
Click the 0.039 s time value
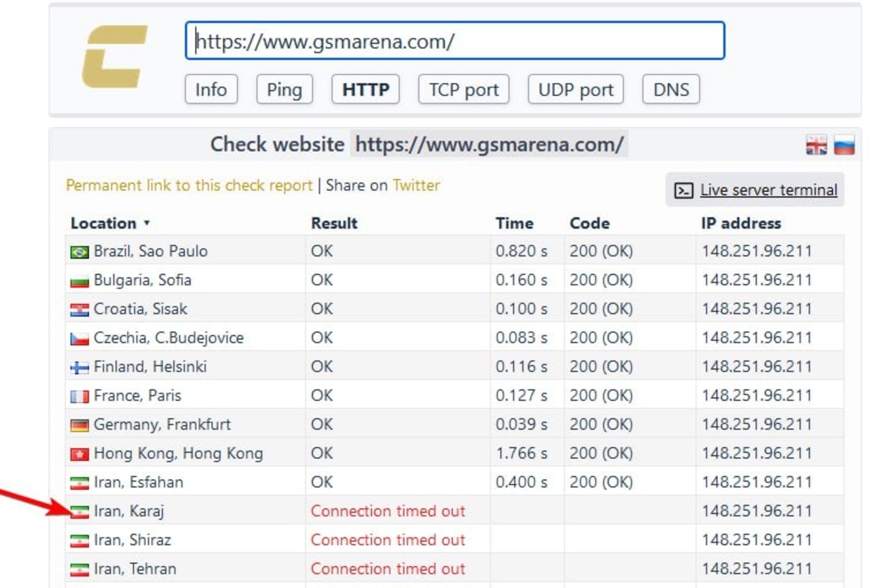click(522, 424)
